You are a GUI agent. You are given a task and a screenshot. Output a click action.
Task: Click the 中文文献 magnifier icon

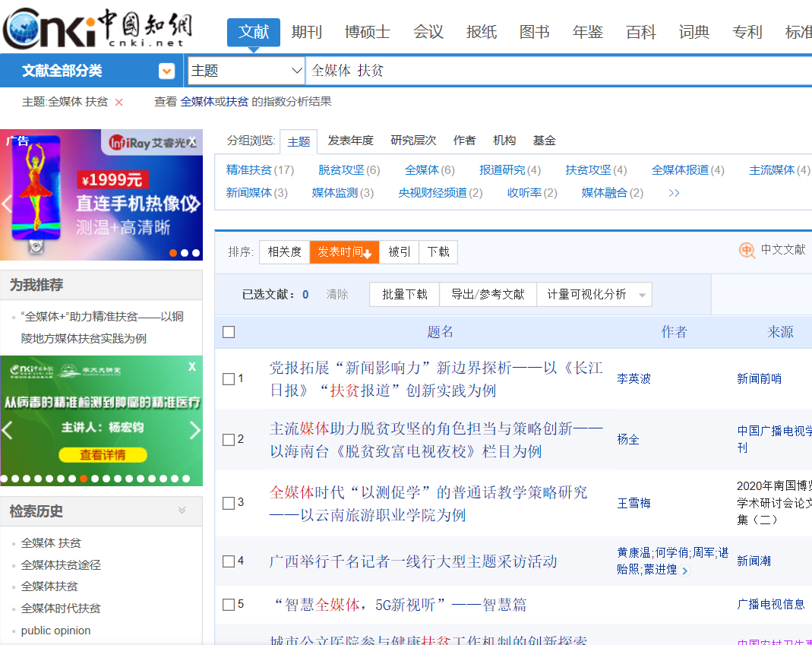pos(747,251)
